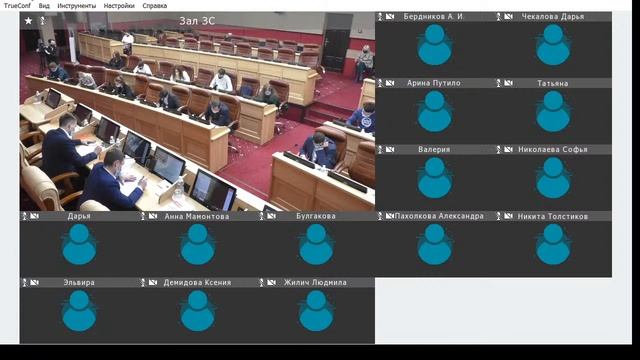Select Жилич Людмила avatar tile
The width and height of the screenshot is (640, 360).
[x=316, y=311]
